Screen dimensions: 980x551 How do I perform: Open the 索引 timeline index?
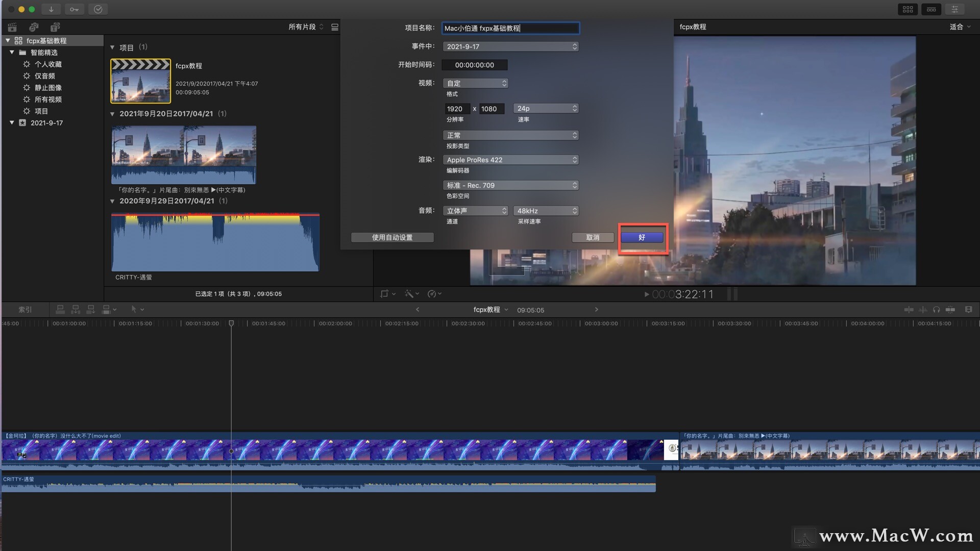[x=25, y=310]
